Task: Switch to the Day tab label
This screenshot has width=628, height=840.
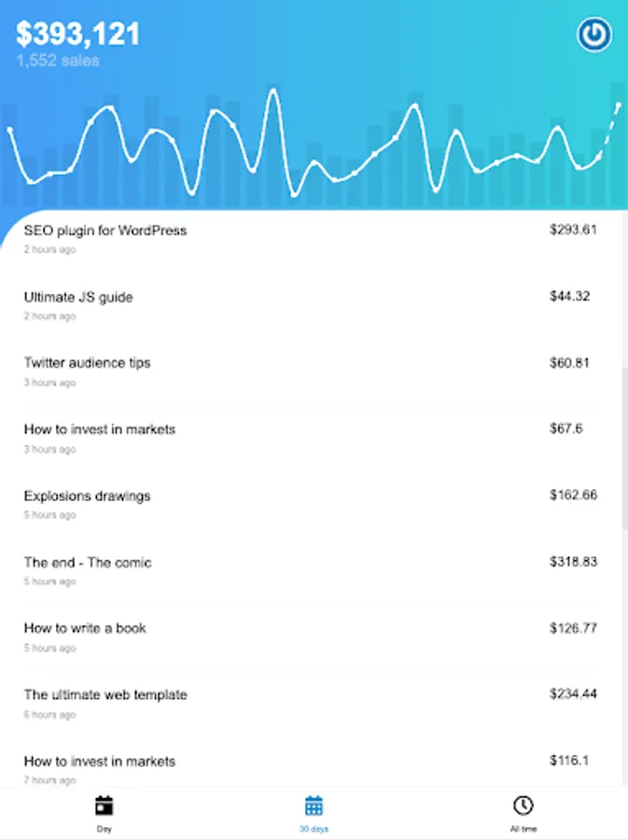Action: click(x=104, y=829)
